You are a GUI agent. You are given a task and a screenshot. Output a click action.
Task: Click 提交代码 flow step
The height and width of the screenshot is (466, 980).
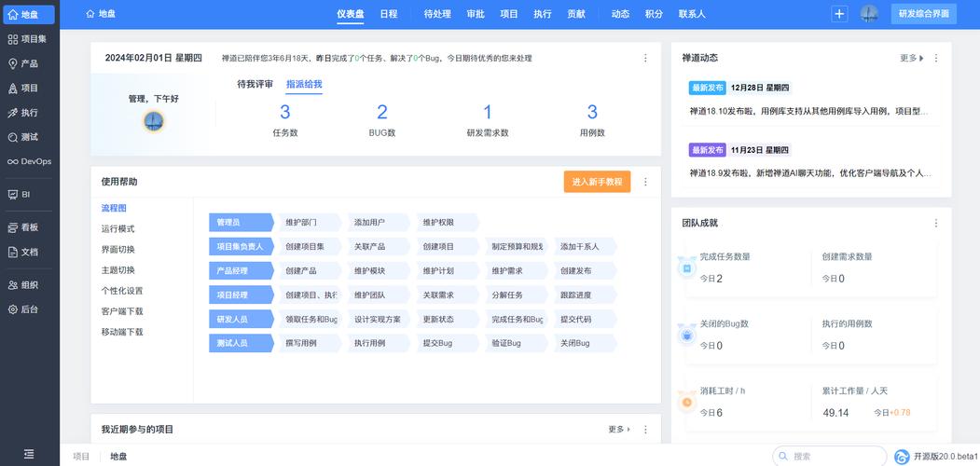point(585,319)
